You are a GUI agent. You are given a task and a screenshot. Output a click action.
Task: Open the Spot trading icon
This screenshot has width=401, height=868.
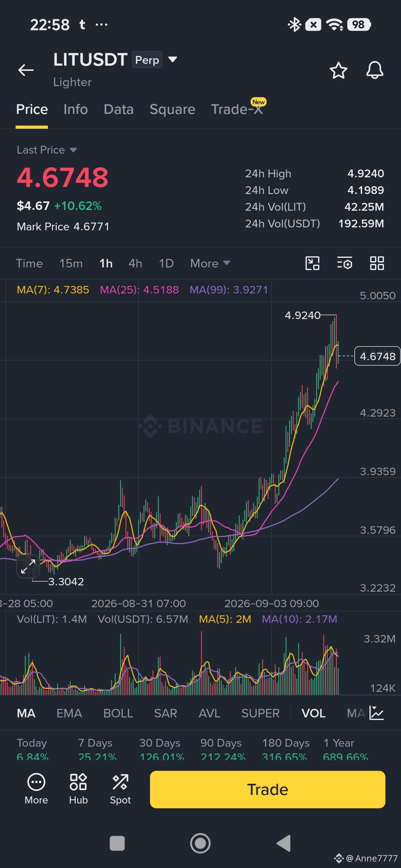pyautogui.click(x=120, y=789)
